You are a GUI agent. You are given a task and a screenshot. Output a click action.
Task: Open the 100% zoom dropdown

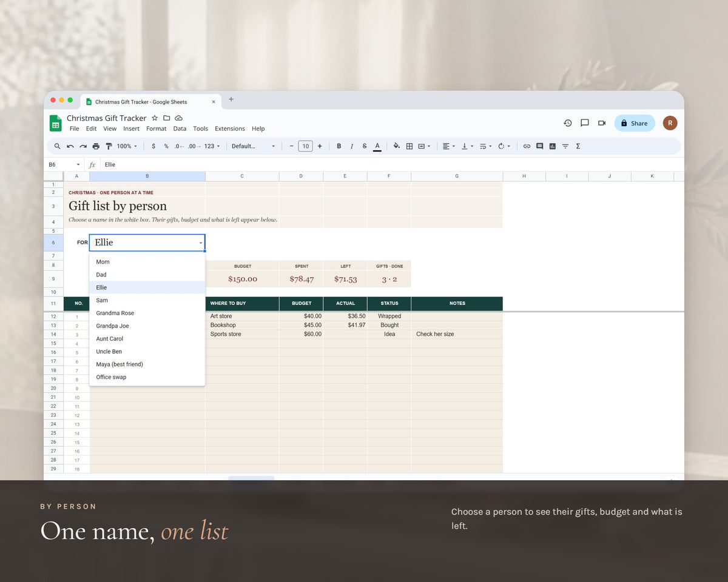[x=127, y=146]
